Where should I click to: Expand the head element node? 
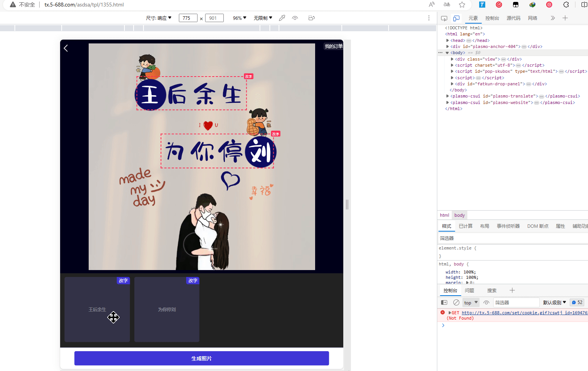pos(448,40)
